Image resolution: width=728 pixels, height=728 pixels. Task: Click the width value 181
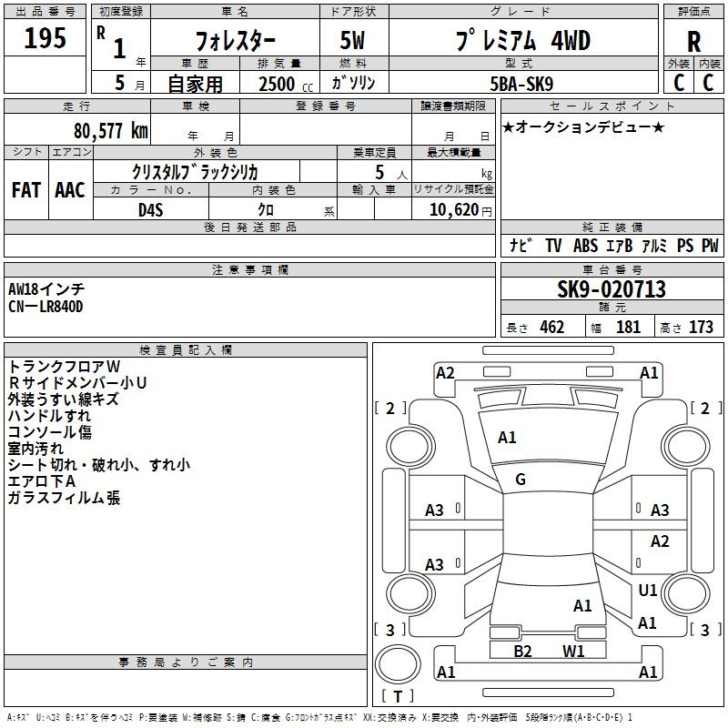(628, 327)
